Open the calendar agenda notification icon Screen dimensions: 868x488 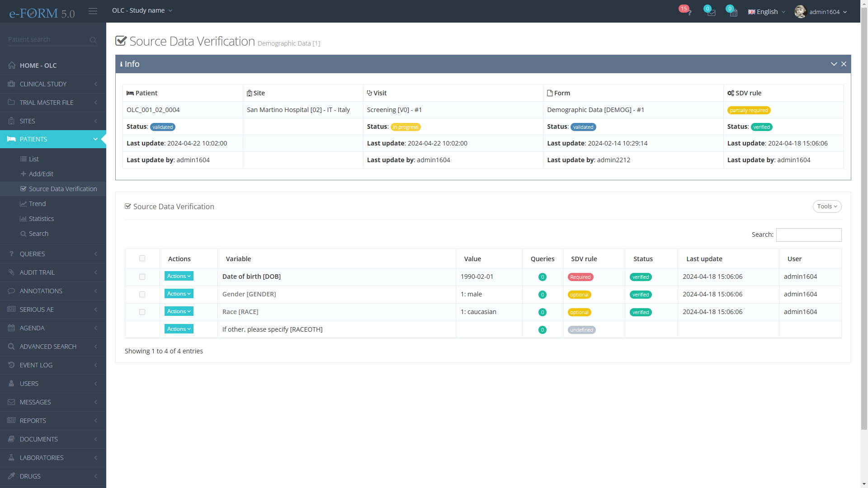[x=733, y=12]
